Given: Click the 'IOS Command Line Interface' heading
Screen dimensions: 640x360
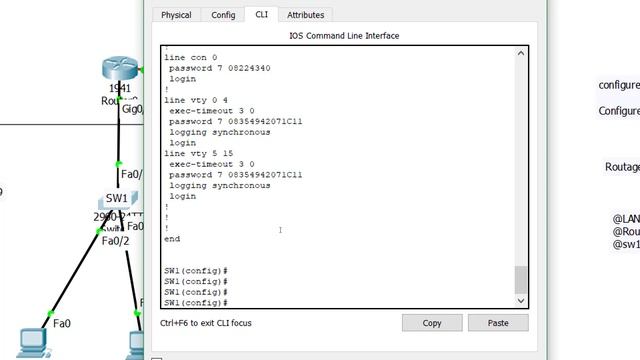Looking at the screenshot, I should (x=344, y=36).
